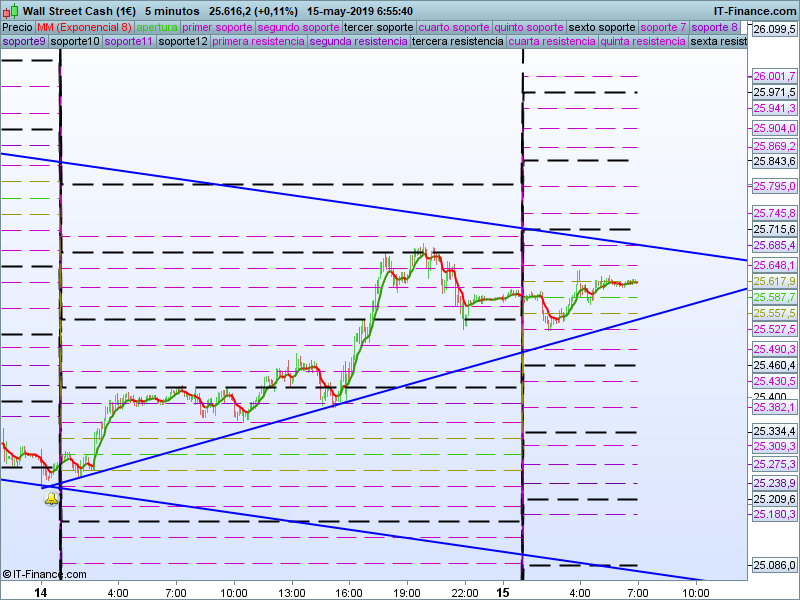Click price axis label 25.869,2

click(x=774, y=146)
